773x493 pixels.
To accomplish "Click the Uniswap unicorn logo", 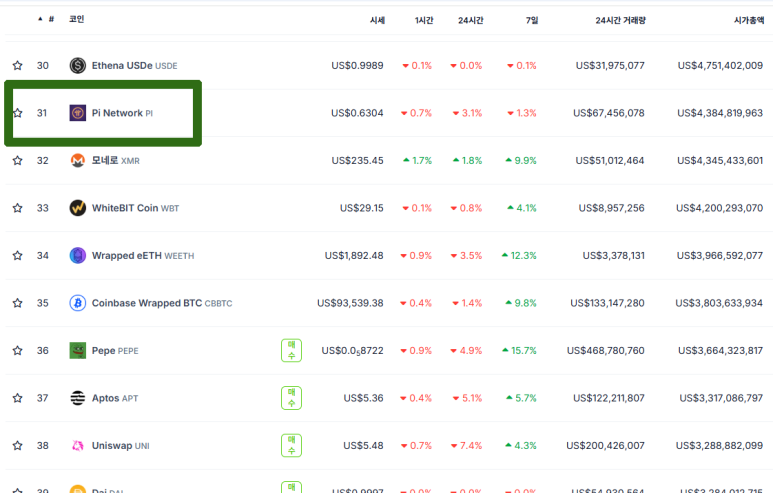I will tap(77, 446).
